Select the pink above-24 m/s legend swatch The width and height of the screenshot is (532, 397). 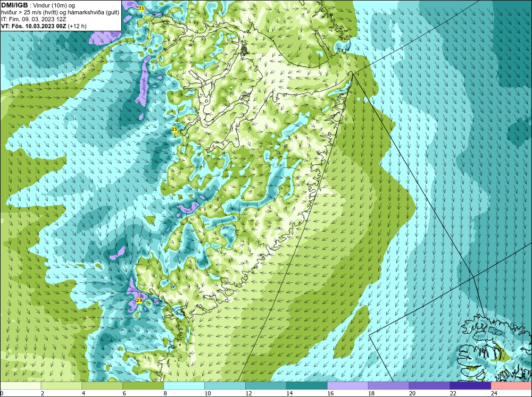(511, 386)
